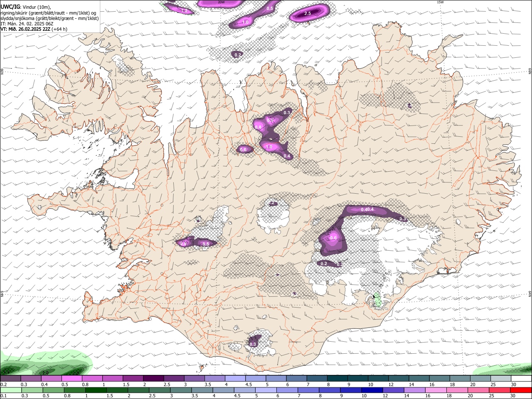Pick the upper scale swatch between 0.3 and 0.4
This screenshot has height=399, width=532.
(x=31, y=379)
